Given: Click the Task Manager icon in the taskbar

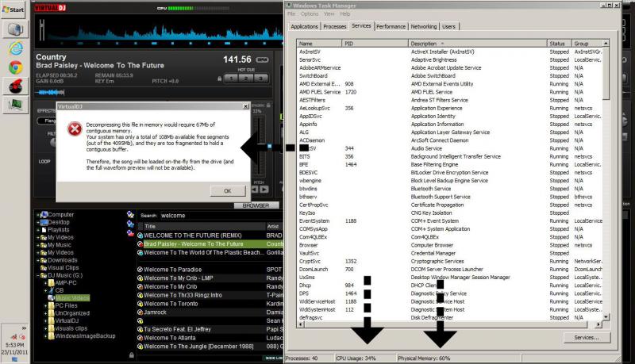Looking at the screenshot, I should (x=15, y=105).
